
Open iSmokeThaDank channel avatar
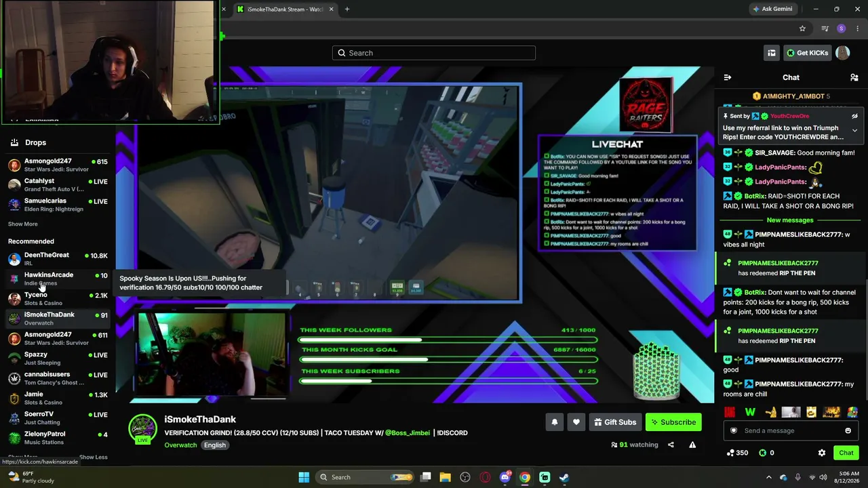coord(142,428)
